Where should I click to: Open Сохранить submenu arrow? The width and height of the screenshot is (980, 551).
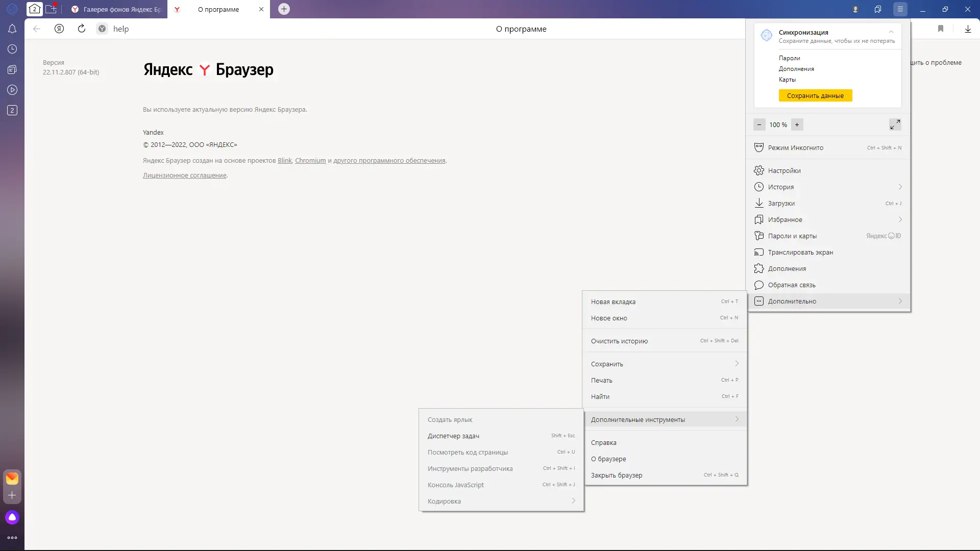(x=737, y=364)
